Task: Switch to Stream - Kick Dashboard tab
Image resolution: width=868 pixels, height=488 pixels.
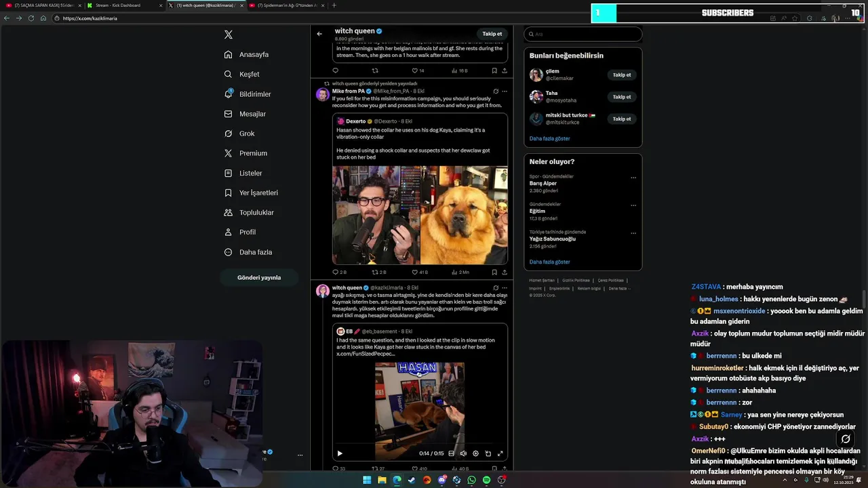Action: click(x=123, y=5)
